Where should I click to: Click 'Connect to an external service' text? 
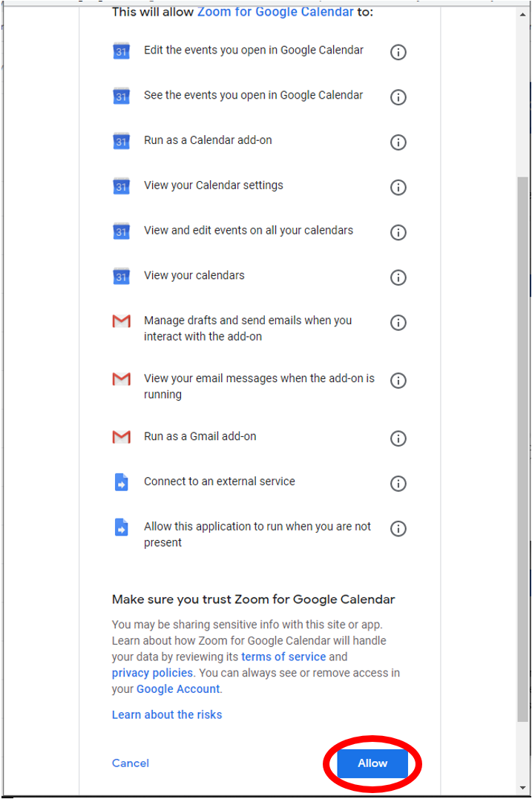coord(220,481)
